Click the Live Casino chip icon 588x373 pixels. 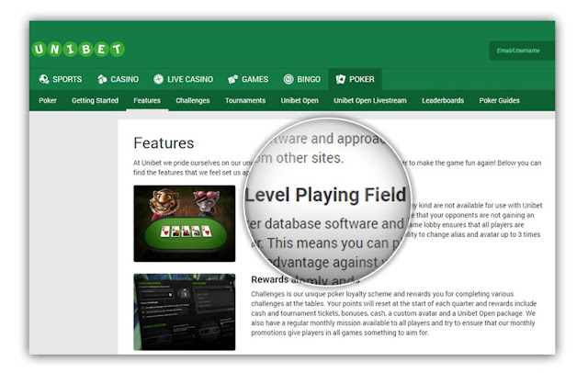point(158,79)
